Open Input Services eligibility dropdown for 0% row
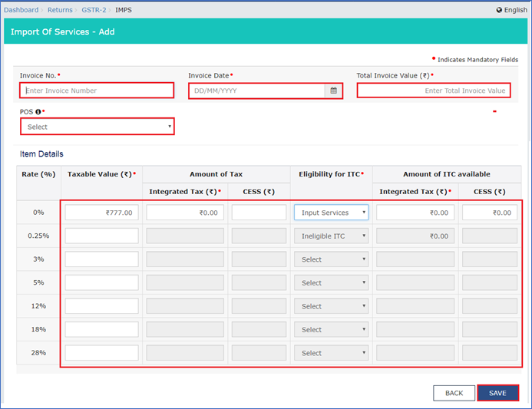 332,213
